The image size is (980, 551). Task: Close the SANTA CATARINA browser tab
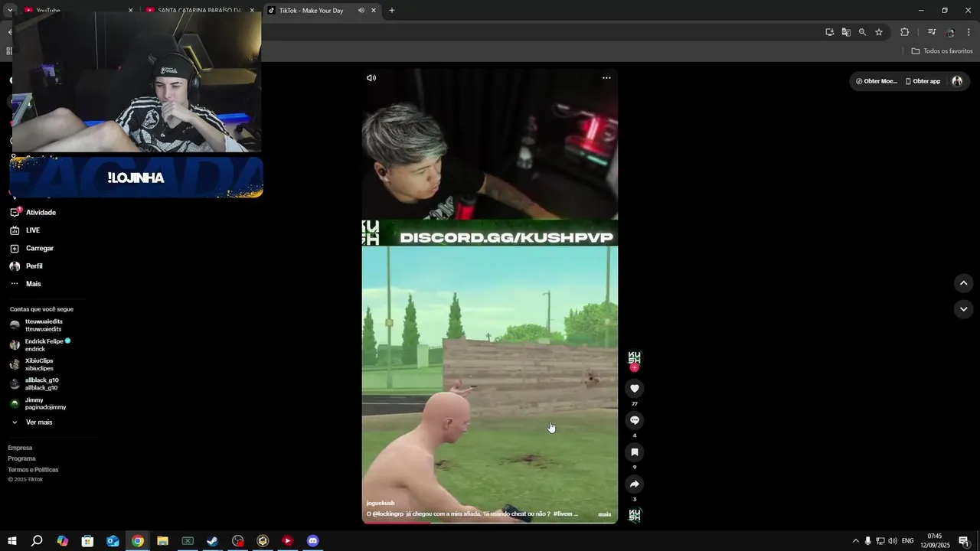pos(252,11)
